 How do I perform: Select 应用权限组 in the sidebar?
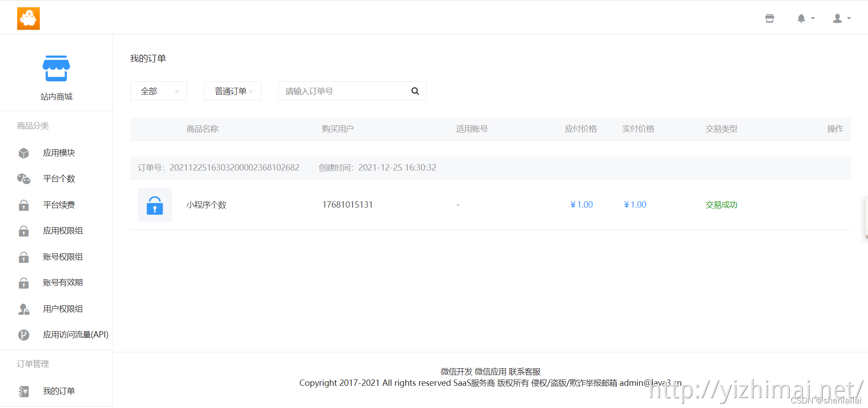63,231
